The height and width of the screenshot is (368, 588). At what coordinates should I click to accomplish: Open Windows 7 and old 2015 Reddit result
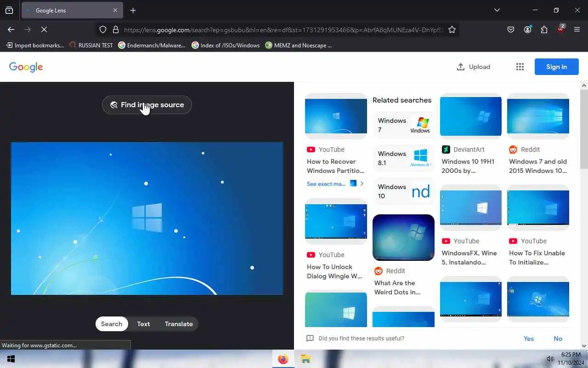coord(538,166)
